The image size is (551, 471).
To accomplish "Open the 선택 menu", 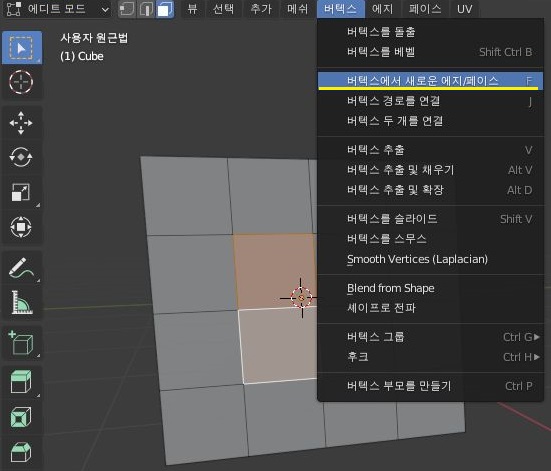I will tap(223, 9).
